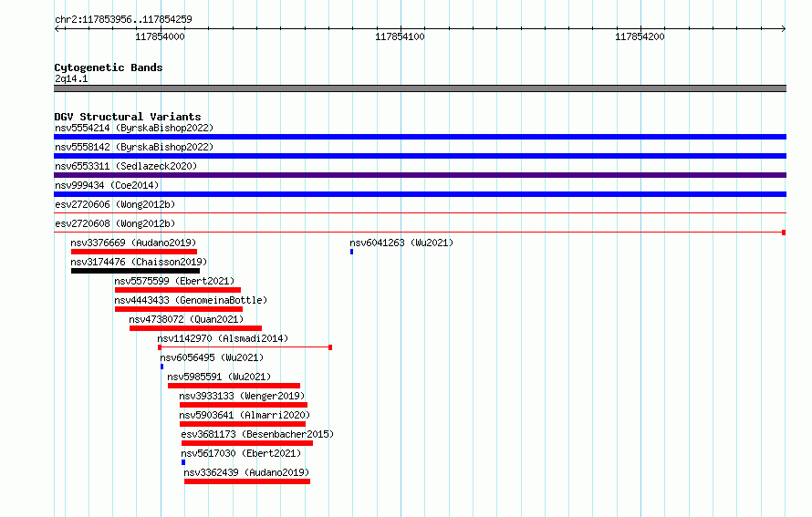Viewport: 812px width, 517px height.
Task: Click the Cytogenetic Bands track title
Action: point(109,67)
